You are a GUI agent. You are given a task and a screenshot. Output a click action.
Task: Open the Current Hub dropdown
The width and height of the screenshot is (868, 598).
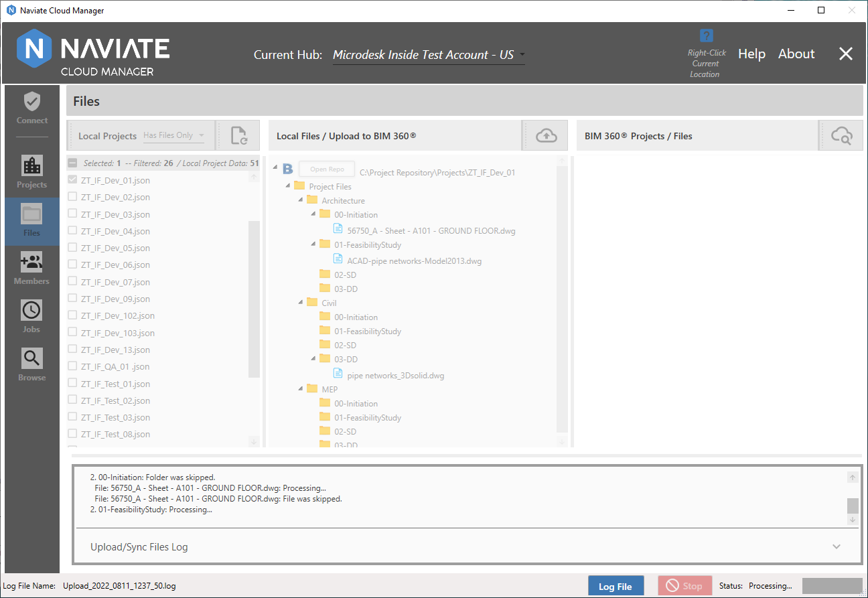pyautogui.click(x=429, y=55)
